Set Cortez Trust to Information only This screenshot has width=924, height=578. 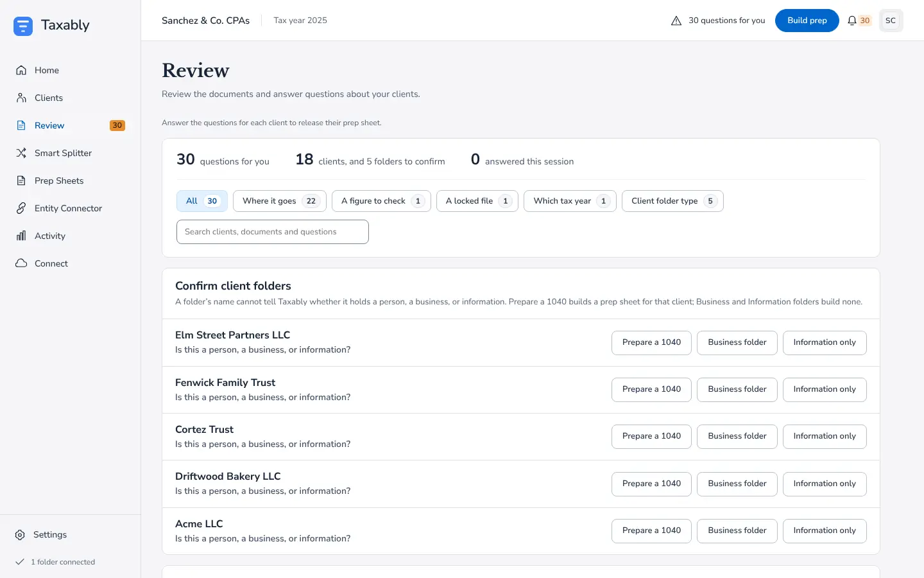(825, 436)
